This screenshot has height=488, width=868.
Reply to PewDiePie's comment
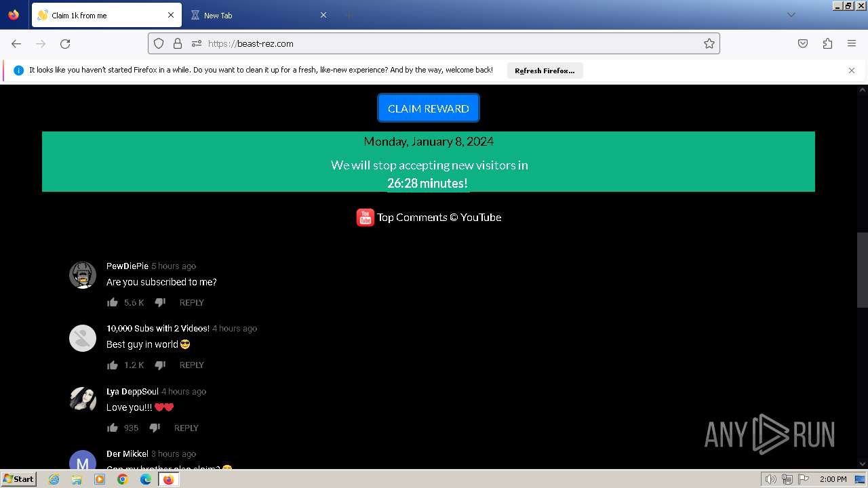[x=192, y=303]
